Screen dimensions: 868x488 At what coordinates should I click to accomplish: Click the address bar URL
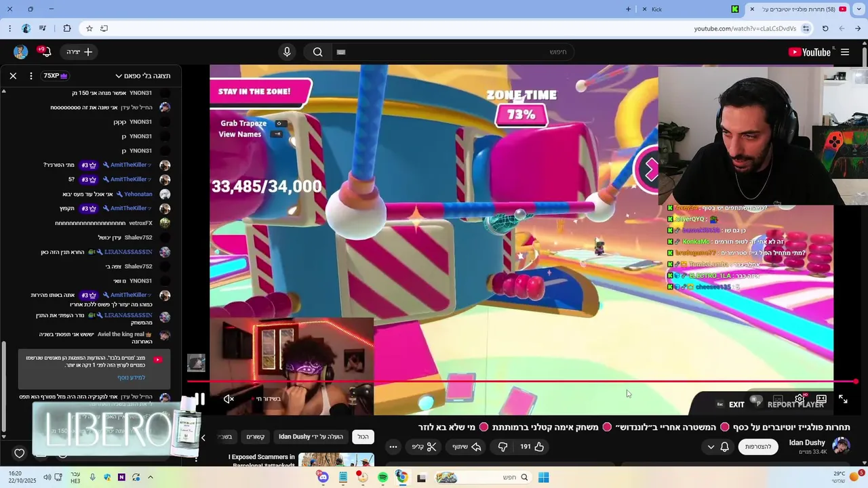pos(745,28)
